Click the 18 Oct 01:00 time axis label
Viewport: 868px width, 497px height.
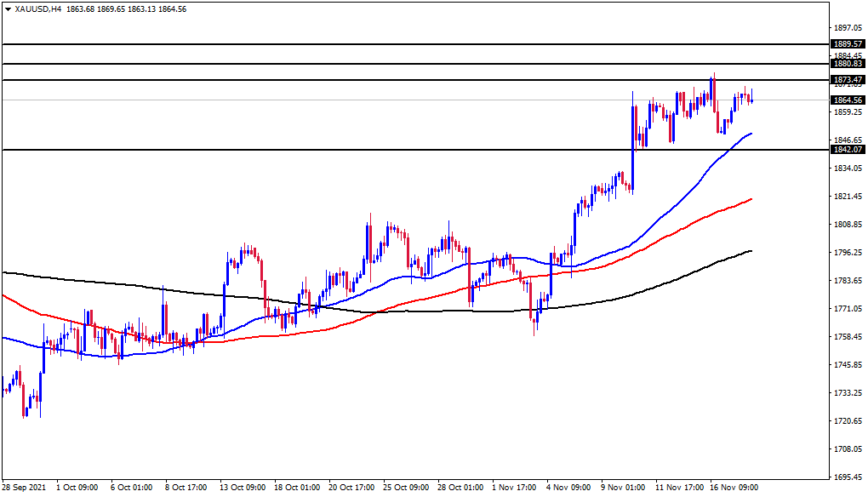(x=297, y=488)
